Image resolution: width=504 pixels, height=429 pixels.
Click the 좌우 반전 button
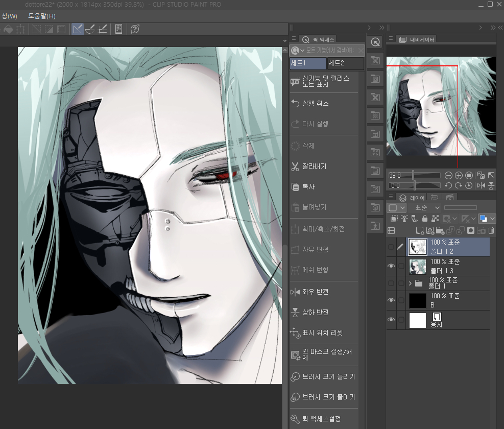[x=315, y=292]
